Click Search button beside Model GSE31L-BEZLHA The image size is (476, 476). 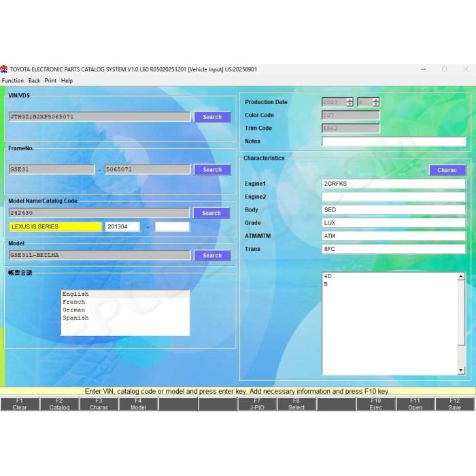pos(212,256)
